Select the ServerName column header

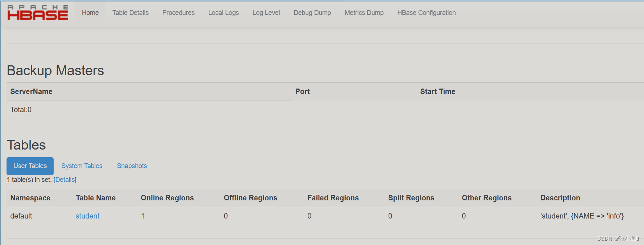coord(31,91)
